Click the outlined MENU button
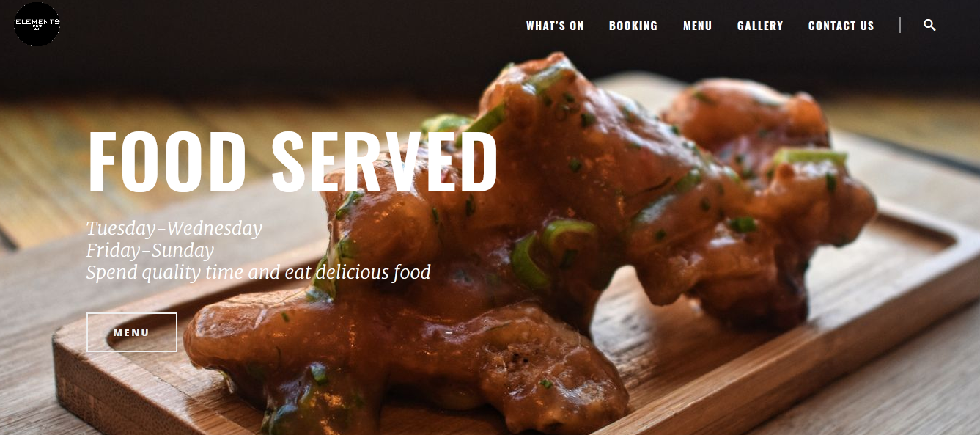The image size is (980, 435). pos(132,332)
